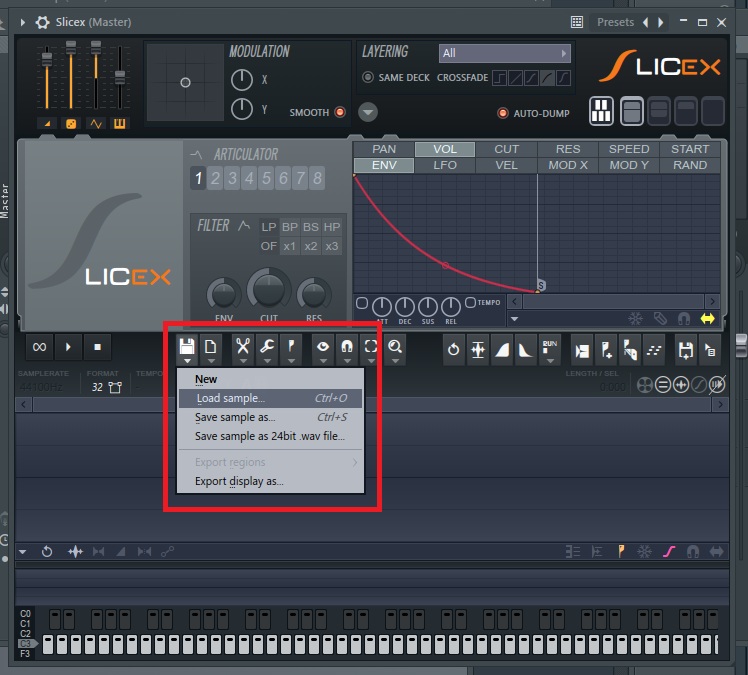Click the first mixer fader
Image resolution: width=748 pixels, height=675 pixels.
[47, 59]
